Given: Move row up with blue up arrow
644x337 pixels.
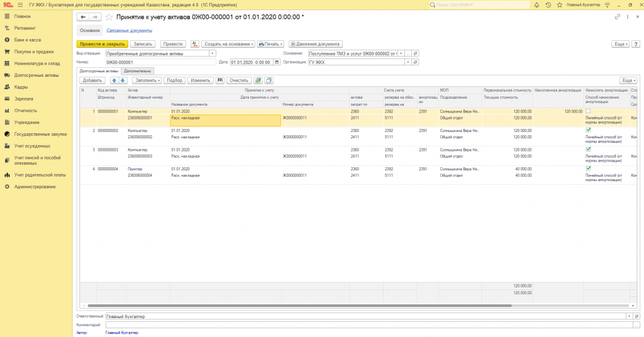Looking at the screenshot, I should [114, 80].
